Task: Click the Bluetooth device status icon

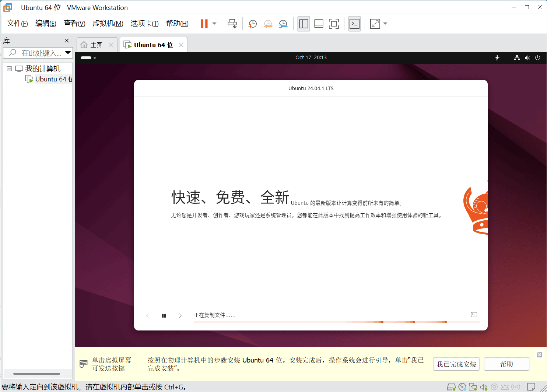Action: [516, 387]
